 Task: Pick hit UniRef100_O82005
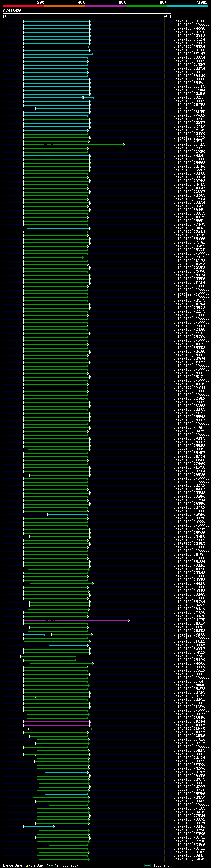pyautogui.click(x=189, y=729)
